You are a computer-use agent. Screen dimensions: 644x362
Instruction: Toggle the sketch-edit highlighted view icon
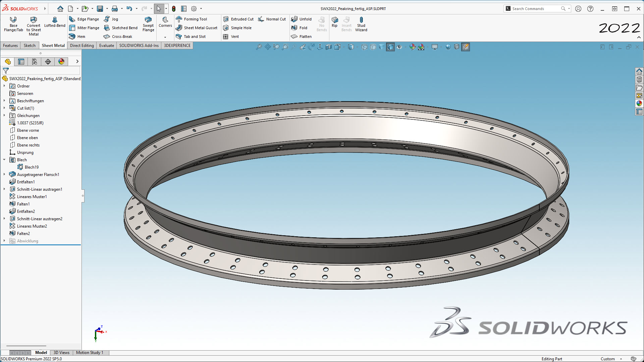point(466,47)
